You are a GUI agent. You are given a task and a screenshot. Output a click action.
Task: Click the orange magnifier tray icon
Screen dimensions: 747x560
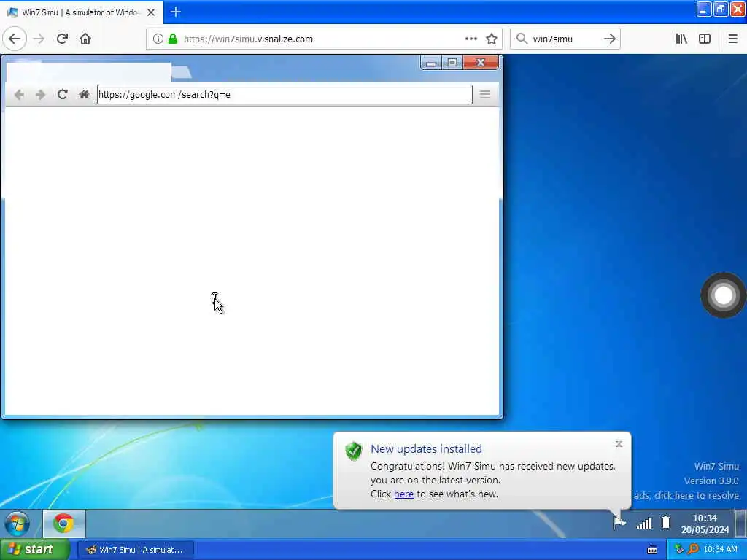(x=694, y=550)
